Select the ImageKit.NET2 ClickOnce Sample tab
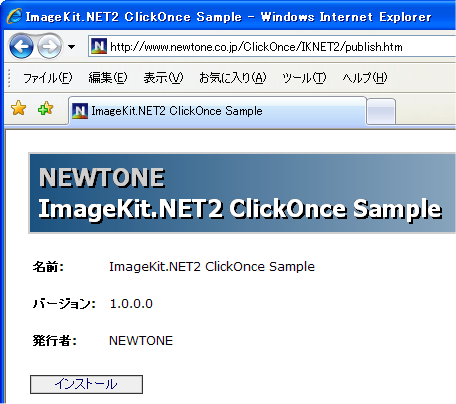Image resolution: width=456 pixels, height=404 pixels. tap(217, 111)
